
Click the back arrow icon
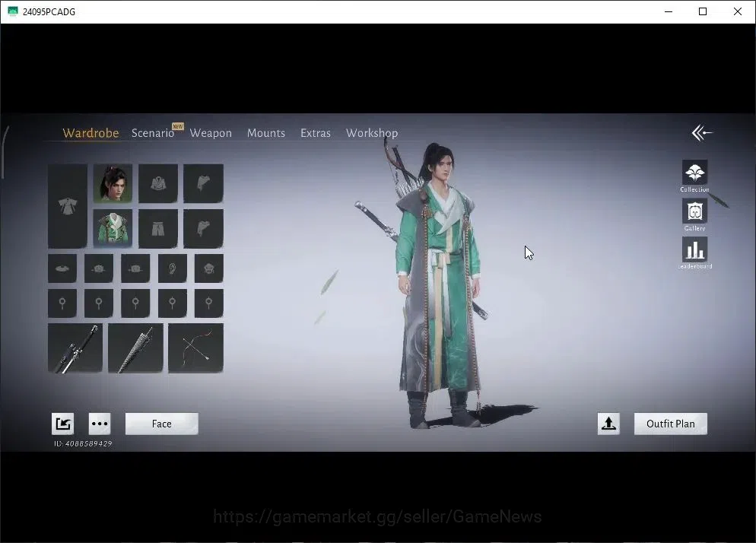point(701,132)
